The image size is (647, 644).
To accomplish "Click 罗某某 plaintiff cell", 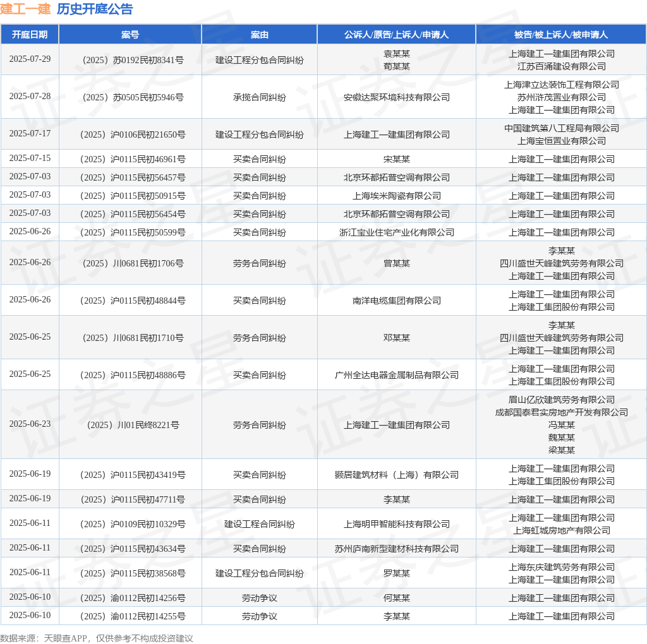I will pos(397,573).
